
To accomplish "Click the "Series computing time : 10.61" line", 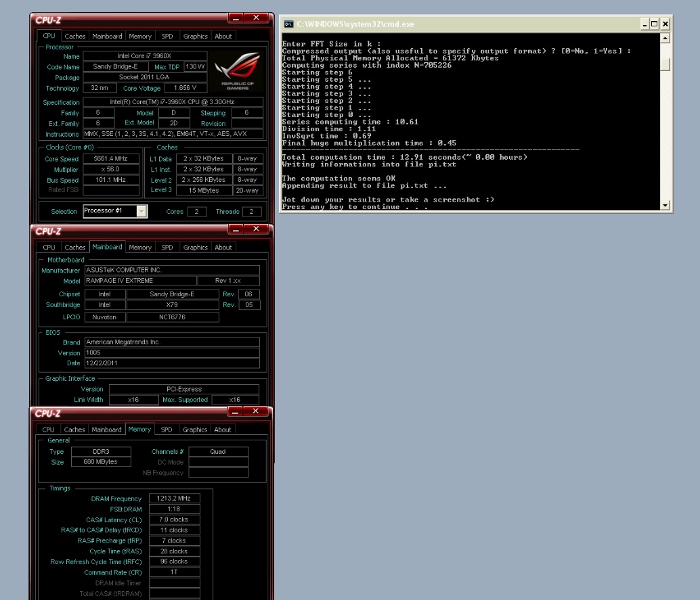I will click(350, 122).
